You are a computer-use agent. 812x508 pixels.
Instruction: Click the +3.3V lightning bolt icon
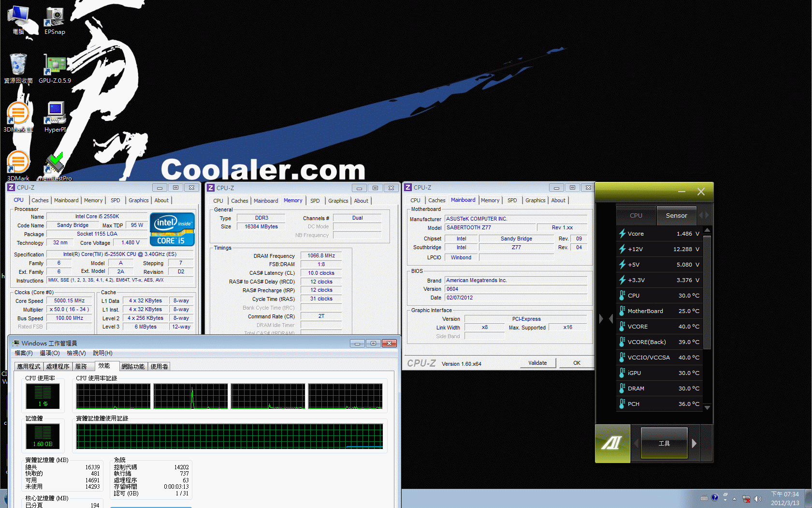click(x=623, y=280)
